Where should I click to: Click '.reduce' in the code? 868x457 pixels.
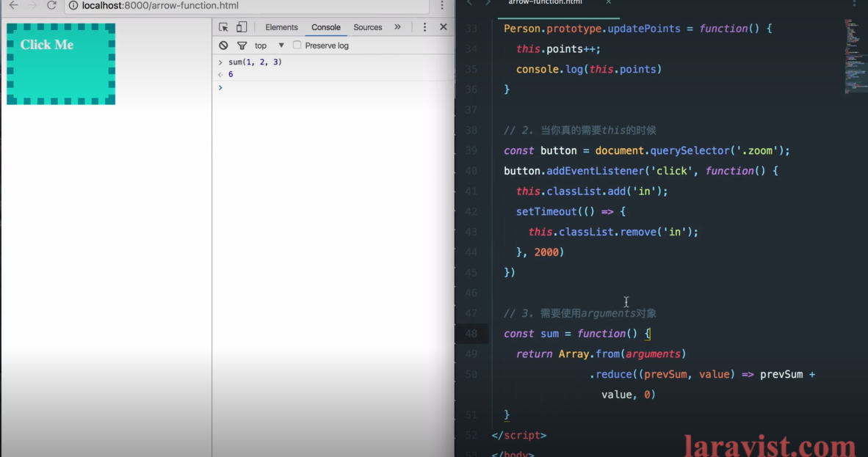(610, 375)
